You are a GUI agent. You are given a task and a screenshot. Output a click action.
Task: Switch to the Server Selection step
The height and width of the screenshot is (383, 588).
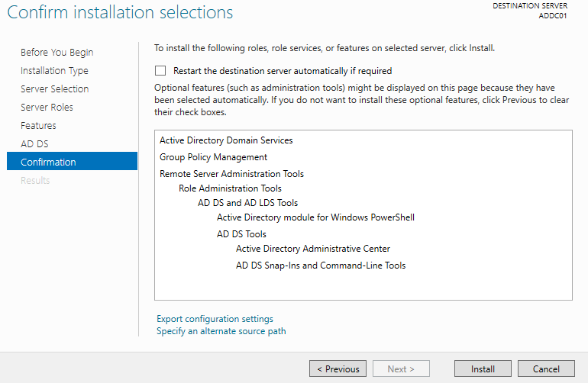click(55, 89)
